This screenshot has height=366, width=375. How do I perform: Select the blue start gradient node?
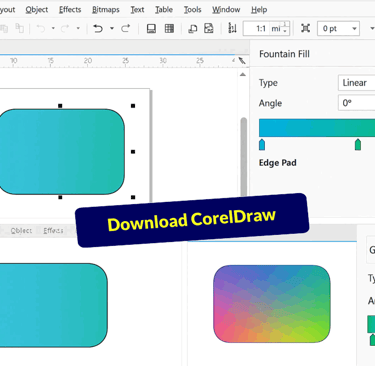point(262,145)
